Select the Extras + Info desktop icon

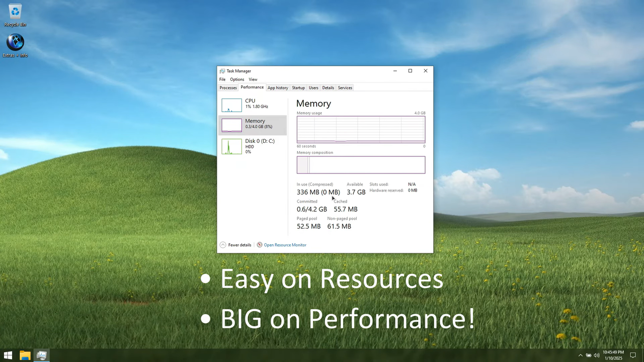point(15,46)
